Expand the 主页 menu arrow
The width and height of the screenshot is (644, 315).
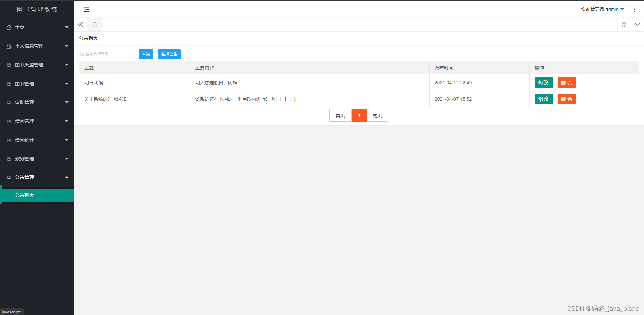pyautogui.click(x=67, y=27)
